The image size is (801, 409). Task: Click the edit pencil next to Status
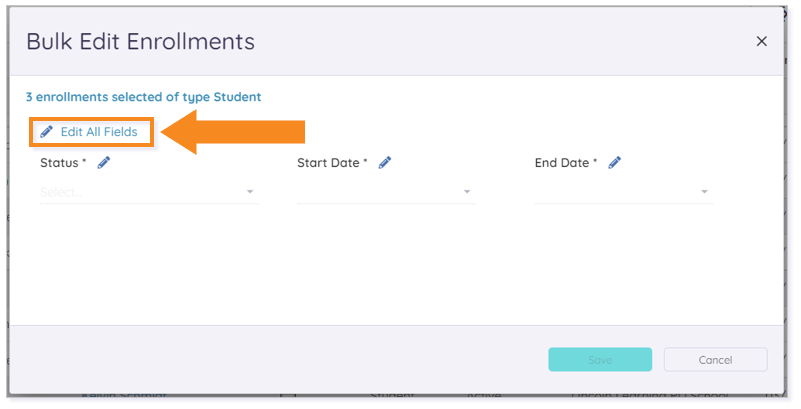coord(104,163)
